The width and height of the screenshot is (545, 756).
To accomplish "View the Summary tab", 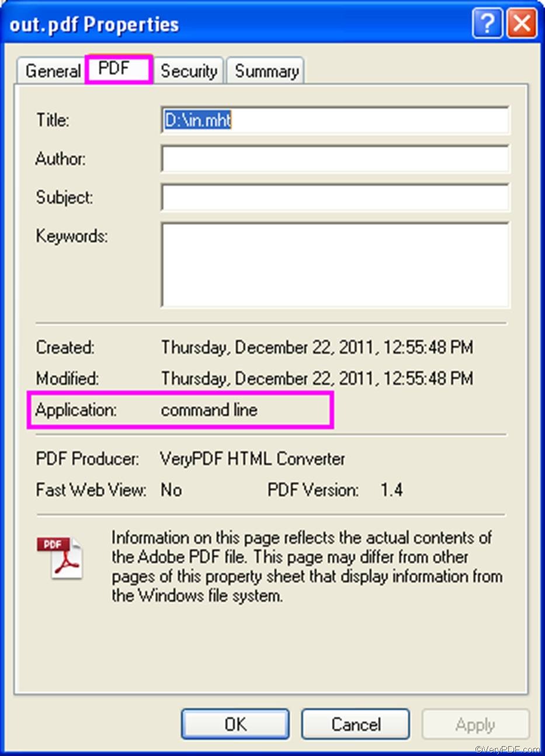I will [265, 71].
